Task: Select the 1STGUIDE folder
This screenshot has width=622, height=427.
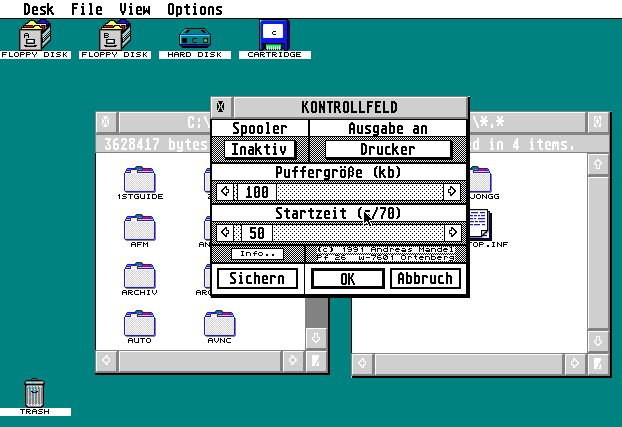Action: pyautogui.click(x=140, y=180)
